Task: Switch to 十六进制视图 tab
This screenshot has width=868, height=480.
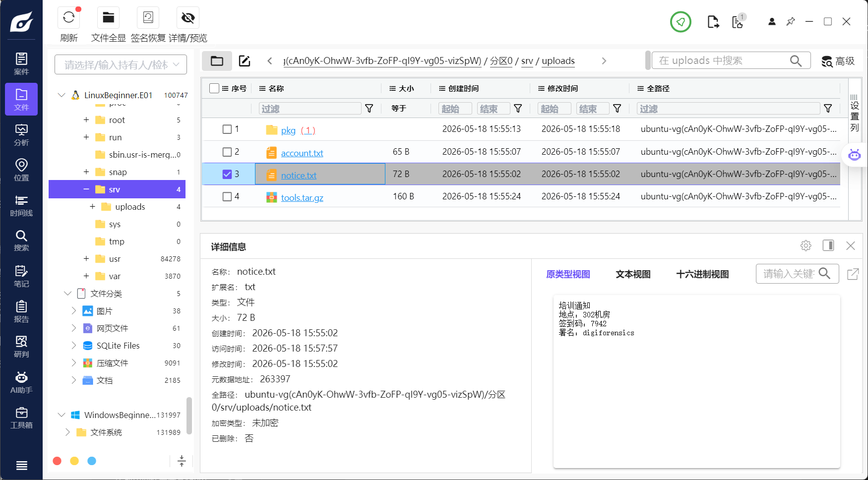Action: (702, 274)
